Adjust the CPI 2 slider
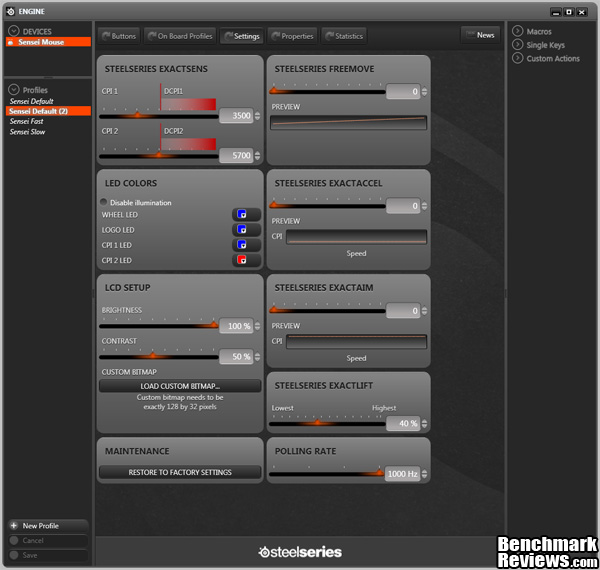 159,155
